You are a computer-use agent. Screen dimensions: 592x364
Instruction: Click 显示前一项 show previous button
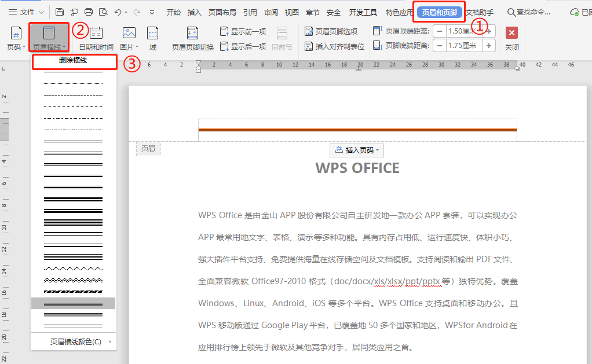243,32
